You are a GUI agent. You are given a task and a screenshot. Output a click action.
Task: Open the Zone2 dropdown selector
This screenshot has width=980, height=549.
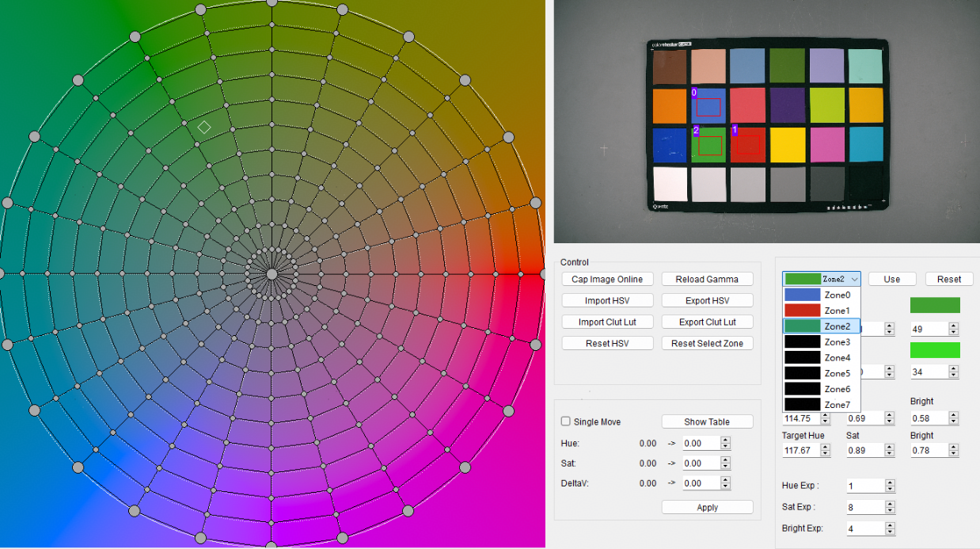point(822,279)
